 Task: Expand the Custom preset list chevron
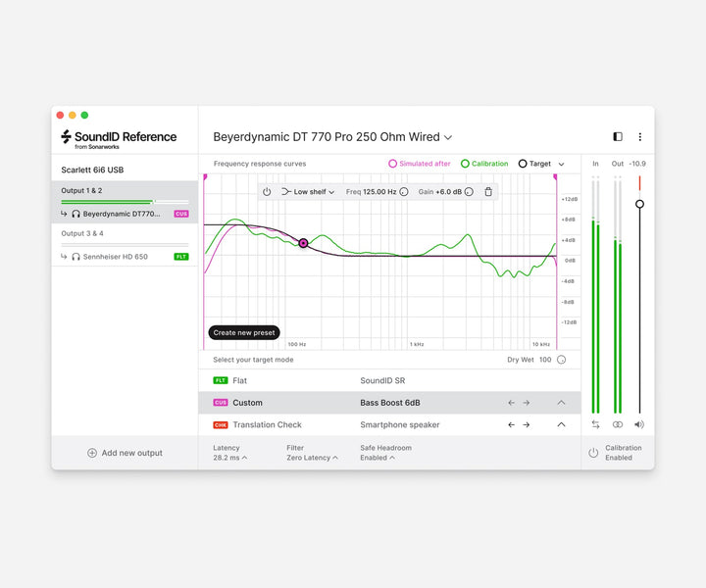pyautogui.click(x=561, y=403)
